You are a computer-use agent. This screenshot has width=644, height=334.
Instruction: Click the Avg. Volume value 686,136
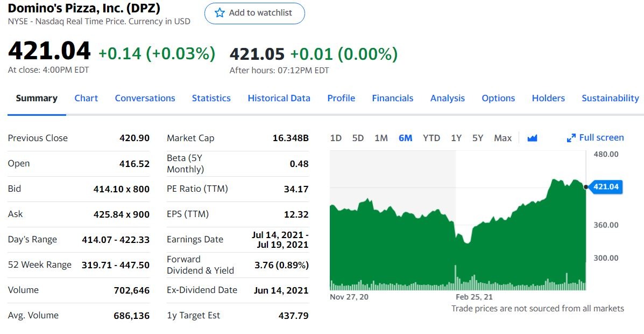(132, 316)
